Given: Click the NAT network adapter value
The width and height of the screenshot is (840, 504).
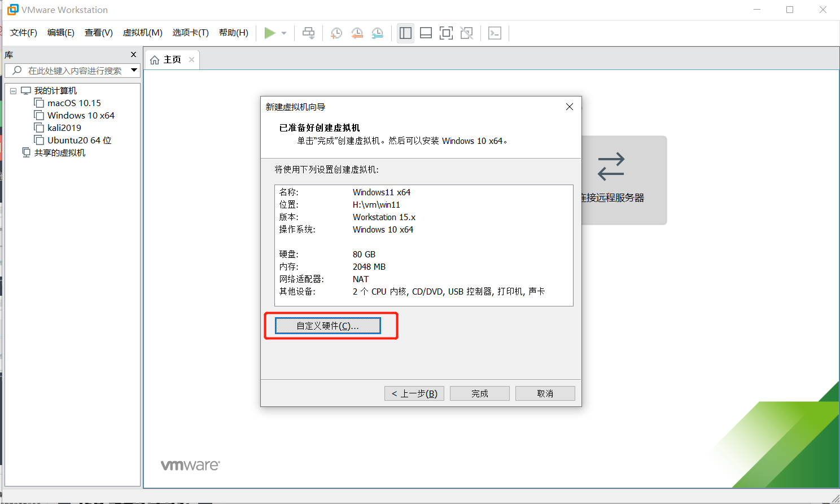Looking at the screenshot, I should (361, 279).
